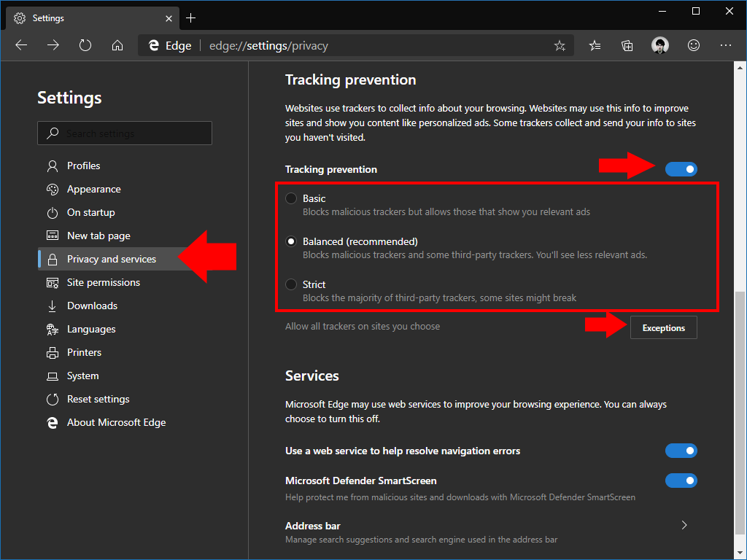Image resolution: width=747 pixels, height=560 pixels.
Task: Choose the Basic tracking prevention level
Action: pyautogui.click(x=292, y=198)
